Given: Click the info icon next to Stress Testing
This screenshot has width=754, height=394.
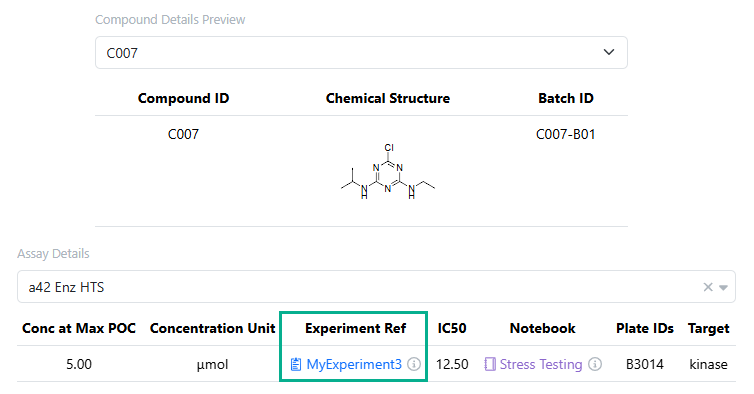Looking at the screenshot, I should [x=595, y=364].
